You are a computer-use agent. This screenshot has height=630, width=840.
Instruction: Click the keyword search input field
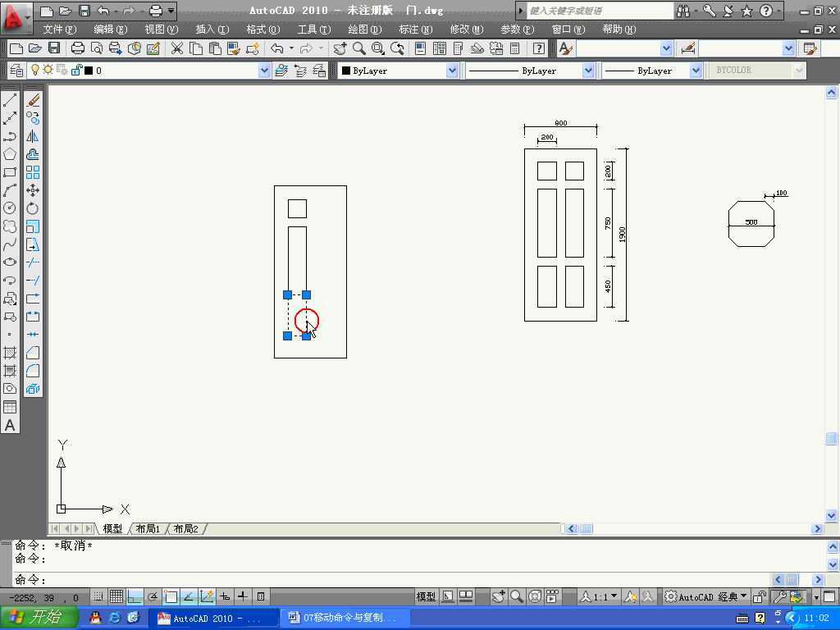pos(600,10)
